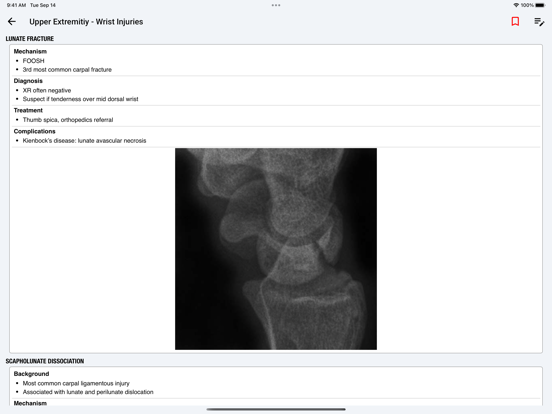552x414 pixels.
Task: Open the notes edit icon
Action: 539,22
